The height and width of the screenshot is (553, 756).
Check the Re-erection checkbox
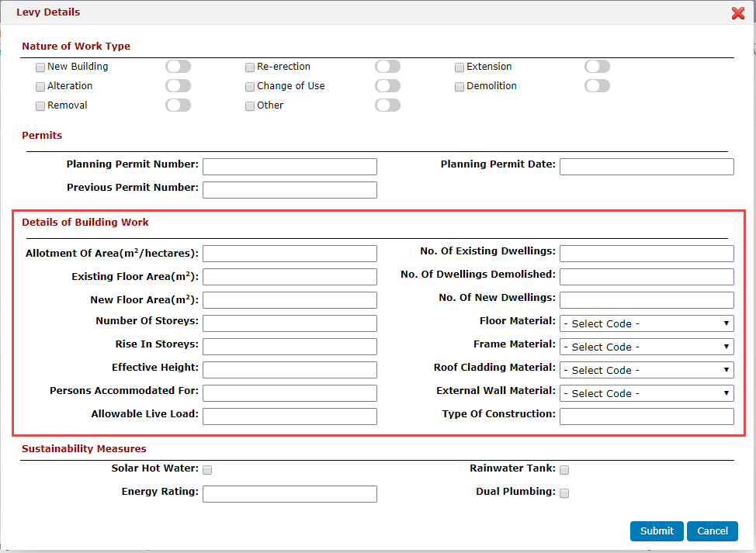pyautogui.click(x=250, y=67)
